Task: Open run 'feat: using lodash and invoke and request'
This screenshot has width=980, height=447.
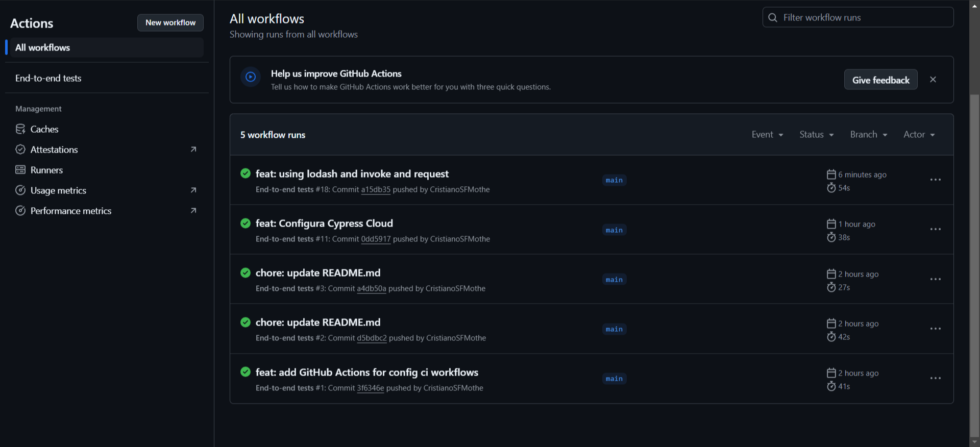Action: click(x=352, y=173)
